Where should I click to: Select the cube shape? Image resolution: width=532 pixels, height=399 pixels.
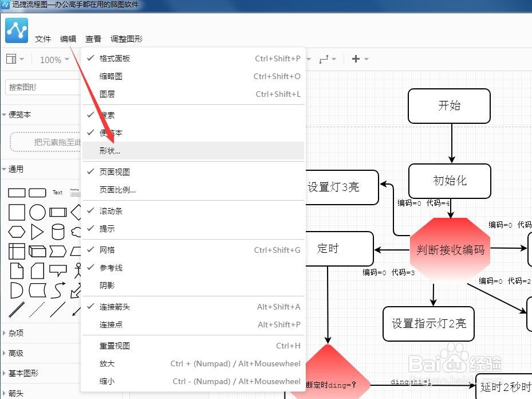pos(38,251)
